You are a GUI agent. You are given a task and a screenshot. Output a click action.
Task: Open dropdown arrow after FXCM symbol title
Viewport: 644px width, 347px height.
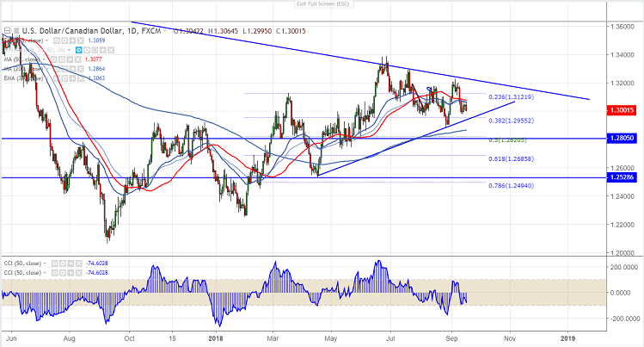[165, 31]
